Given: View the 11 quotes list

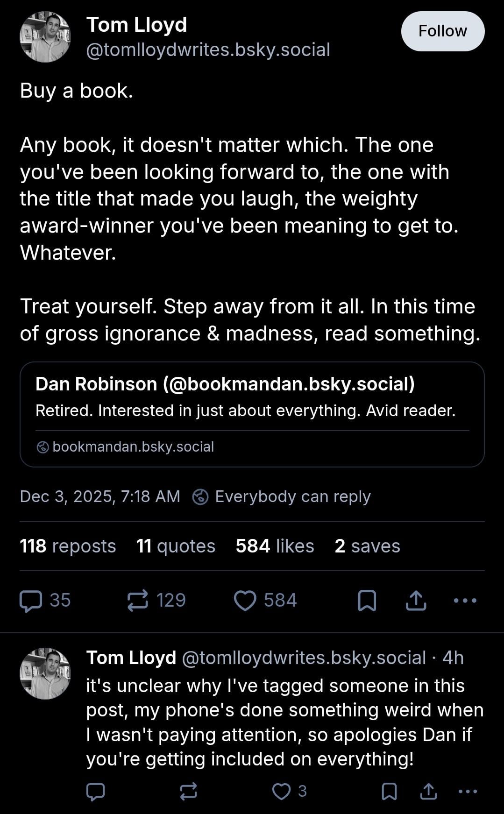Looking at the screenshot, I should pos(176,546).
